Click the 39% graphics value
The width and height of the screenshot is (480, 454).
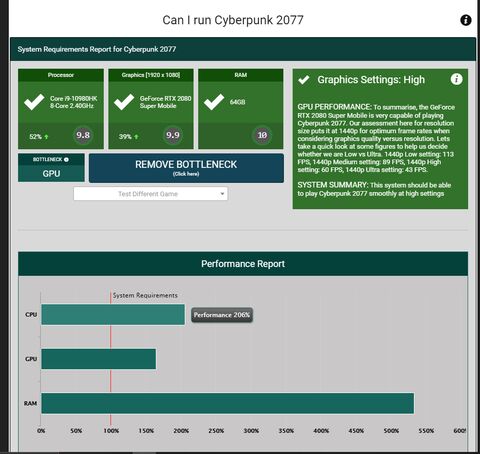tap(125, 137)
